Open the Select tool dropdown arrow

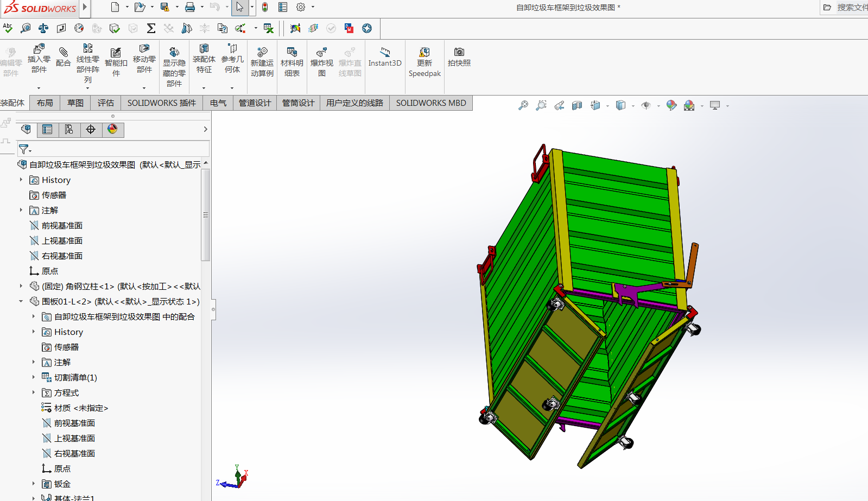click(252, 7)
